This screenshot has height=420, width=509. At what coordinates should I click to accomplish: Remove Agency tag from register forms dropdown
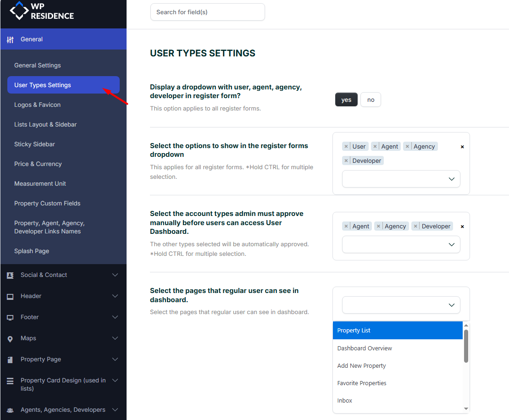407,147
